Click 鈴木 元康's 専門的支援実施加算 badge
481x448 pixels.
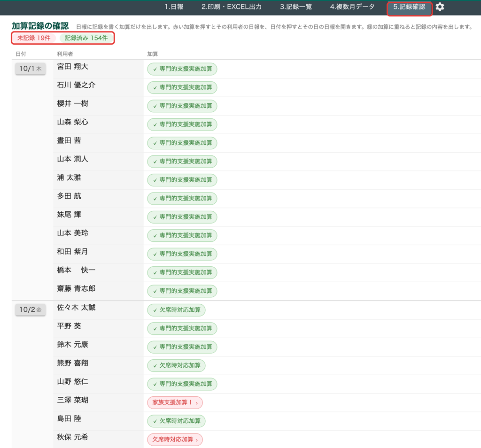click(182, 347)
